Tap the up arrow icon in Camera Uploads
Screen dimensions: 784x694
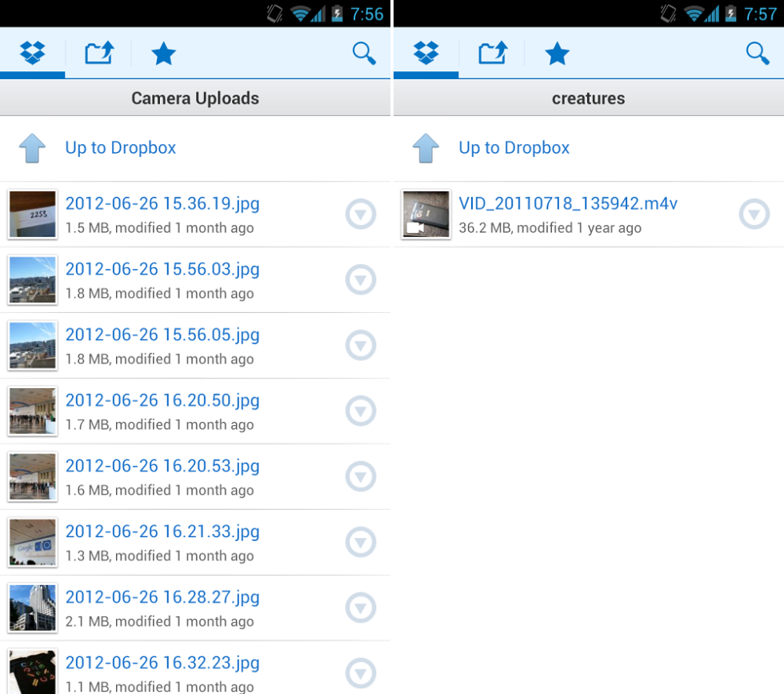(32, 148)
